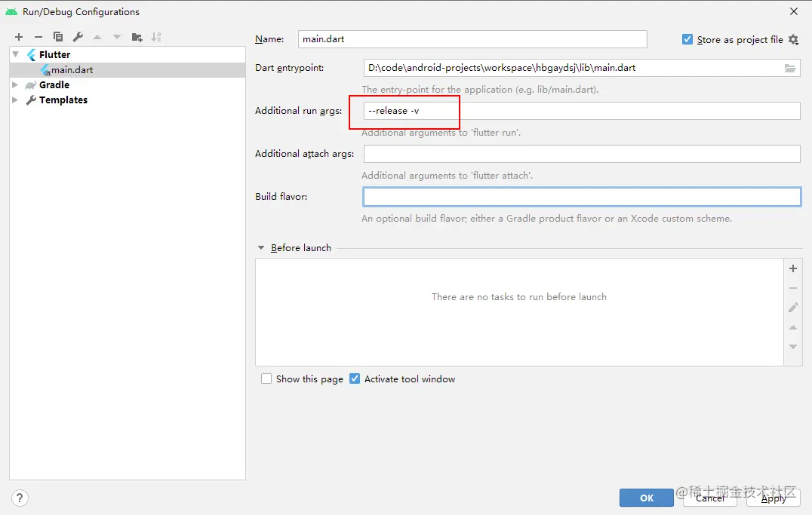
Task: Select main.dart configuration in tree
Action: 128,70
